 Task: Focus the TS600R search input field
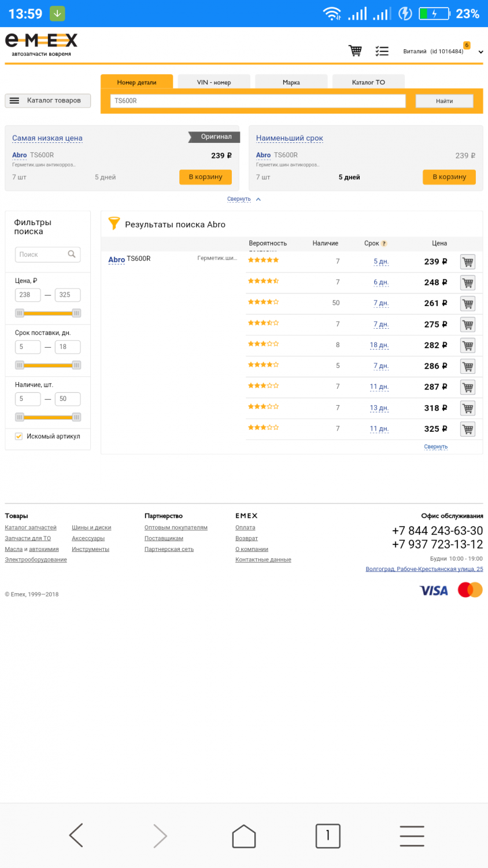pos(258,101)
